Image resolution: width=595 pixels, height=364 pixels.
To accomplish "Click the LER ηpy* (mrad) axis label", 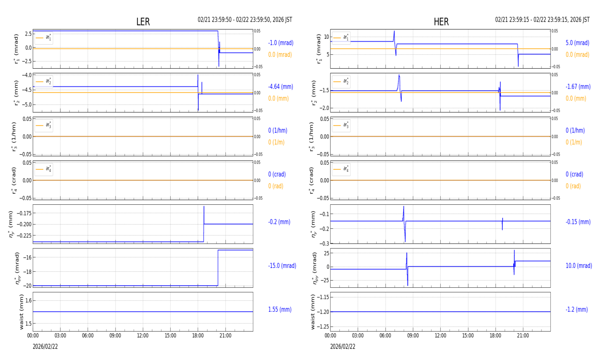I will click(17, 268).
